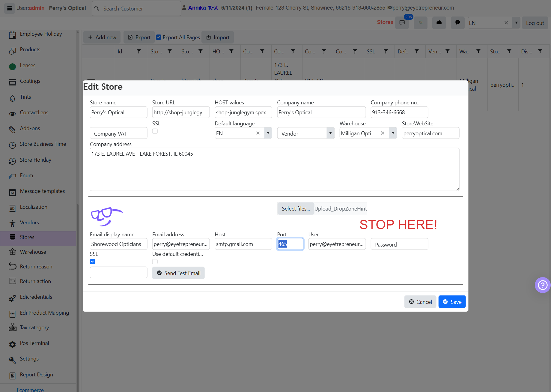This screenshot has width=551, height=392.
Task: Click the Save button
Action: [452, 302]
